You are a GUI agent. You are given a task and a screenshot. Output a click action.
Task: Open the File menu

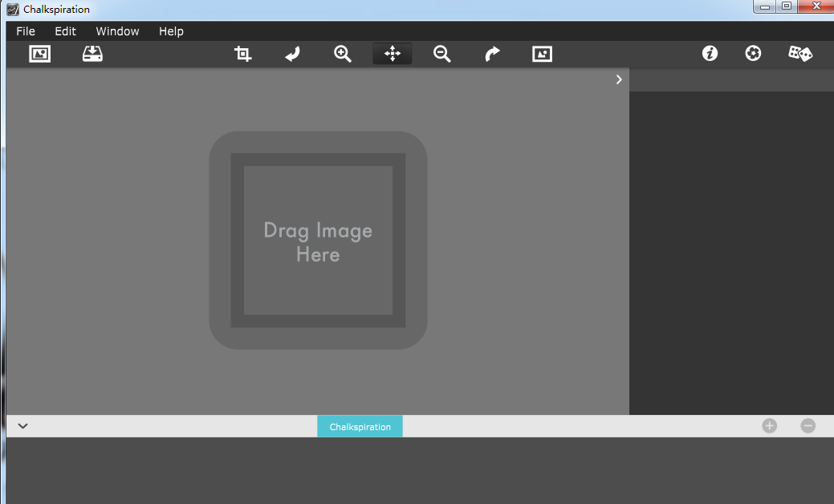[x=26, y=31]
